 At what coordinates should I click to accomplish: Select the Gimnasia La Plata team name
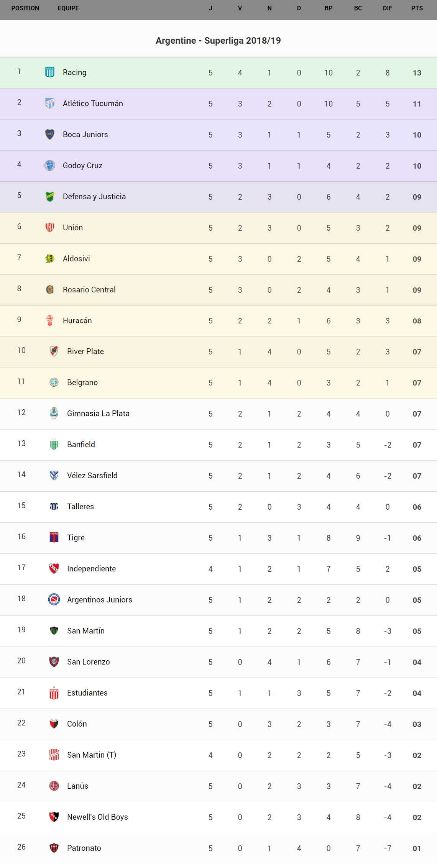coord(98,413)
